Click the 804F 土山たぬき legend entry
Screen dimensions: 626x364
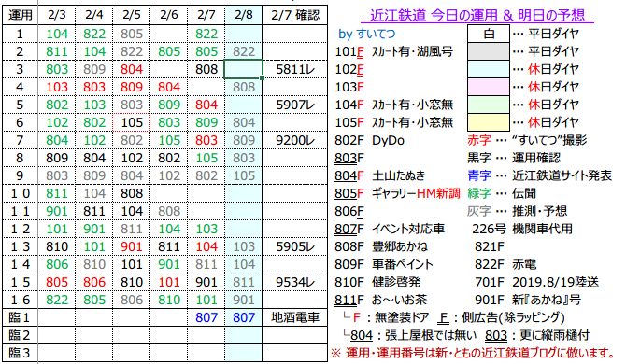click(x=379, y=175)
